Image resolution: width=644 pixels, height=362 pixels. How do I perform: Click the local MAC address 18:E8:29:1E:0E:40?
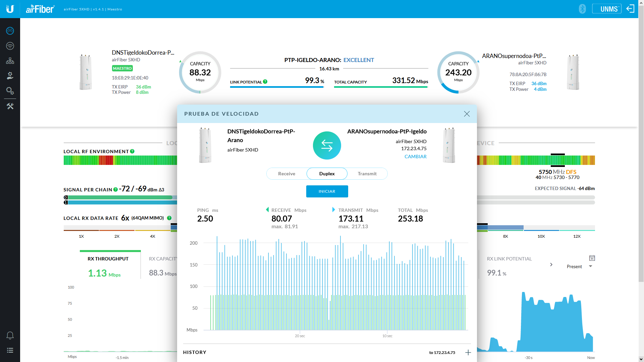pyautogui.click(x=130, y=78)
